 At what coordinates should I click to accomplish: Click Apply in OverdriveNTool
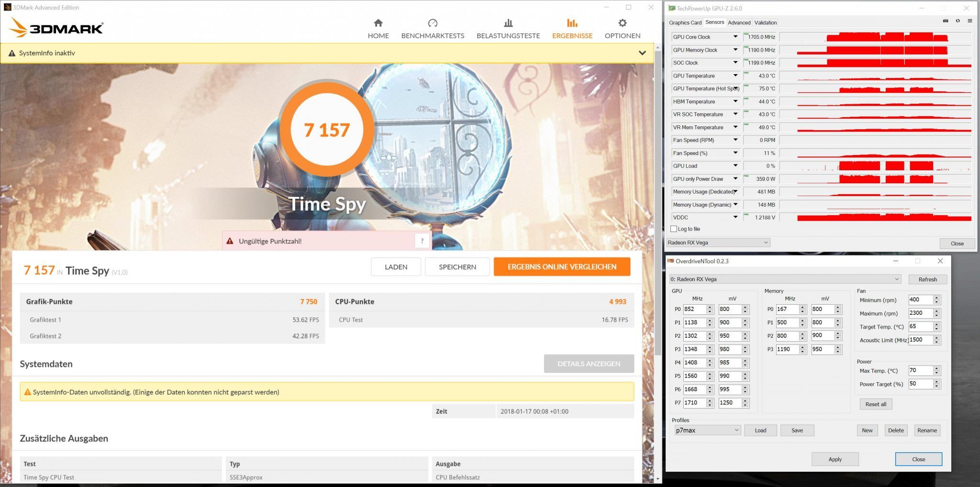click(835, 459)
